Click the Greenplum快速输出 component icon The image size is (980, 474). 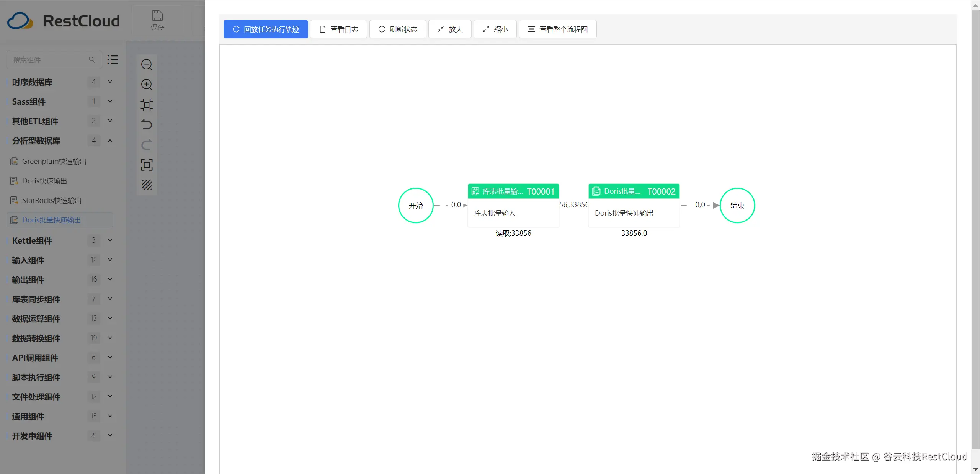(x=14, y=162)
